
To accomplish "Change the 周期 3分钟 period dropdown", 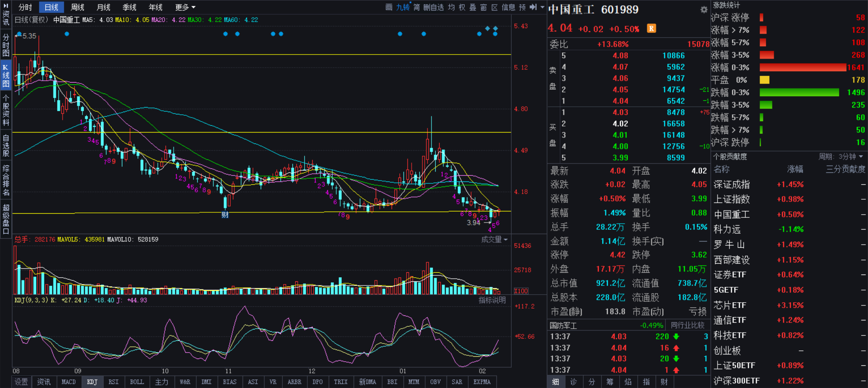I will pyautogui.click(x=841, y=157).
